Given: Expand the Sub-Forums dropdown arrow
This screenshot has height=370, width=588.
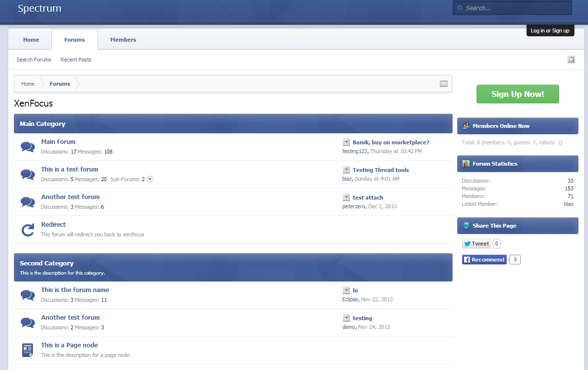Looking at the screenshot, I should click(x=150, y=179).
